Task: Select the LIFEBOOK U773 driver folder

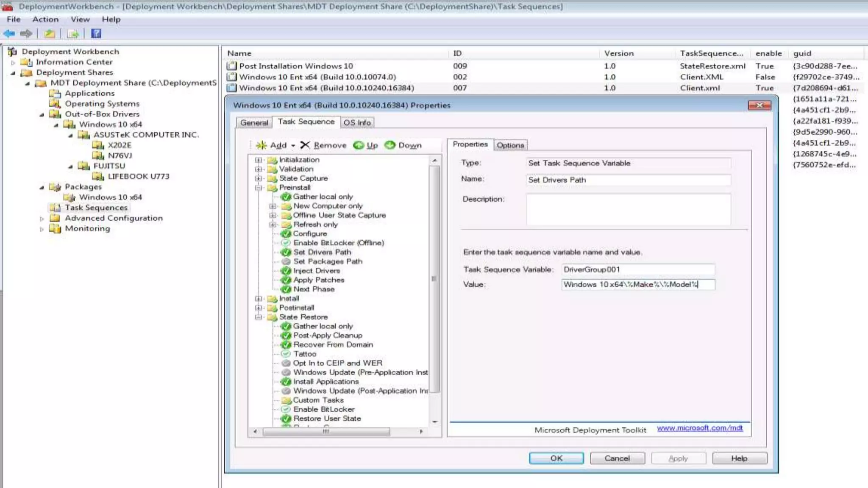Action: coord(138,177)
